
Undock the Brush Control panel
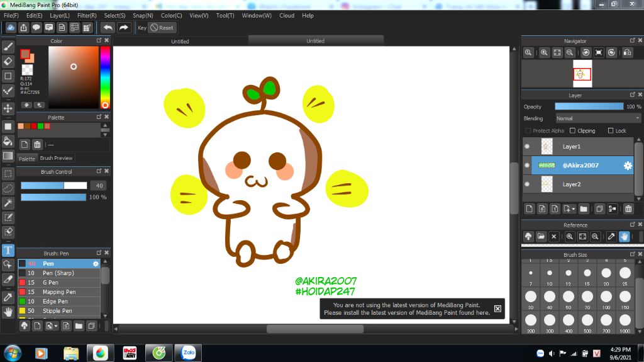tap(99, 171)
